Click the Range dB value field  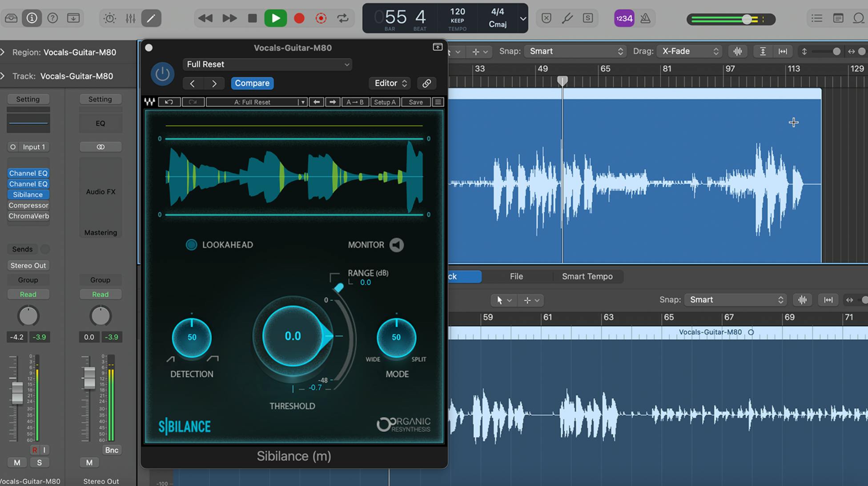coord(366,283)
